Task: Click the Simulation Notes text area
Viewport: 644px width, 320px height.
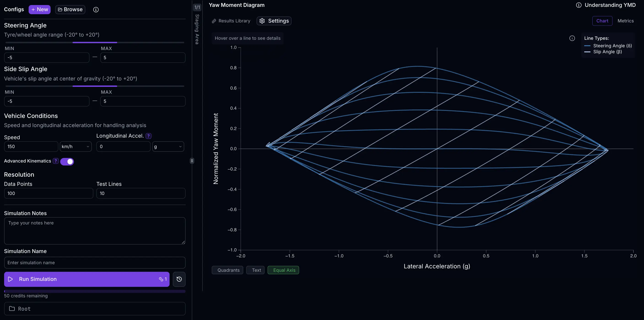Action: tap(95, 231)
